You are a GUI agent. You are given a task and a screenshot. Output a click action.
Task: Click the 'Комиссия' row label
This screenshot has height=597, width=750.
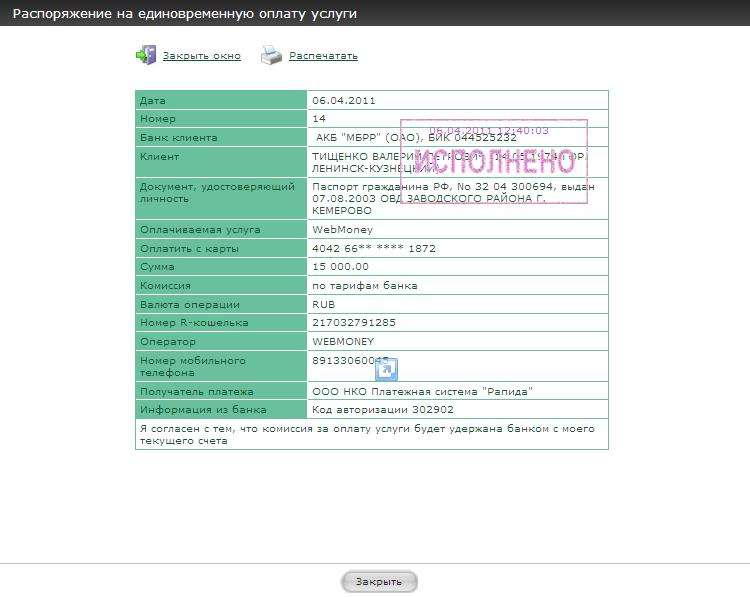tap(165, 286)
